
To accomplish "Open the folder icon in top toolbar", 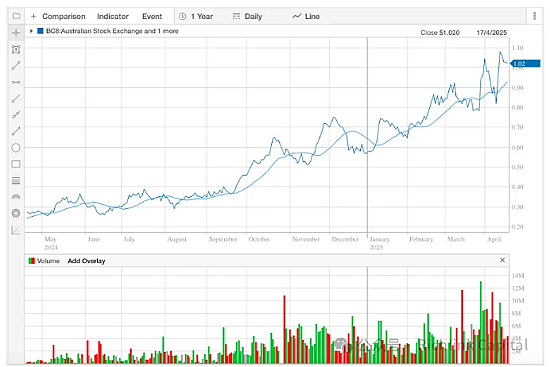I will 16,16.
